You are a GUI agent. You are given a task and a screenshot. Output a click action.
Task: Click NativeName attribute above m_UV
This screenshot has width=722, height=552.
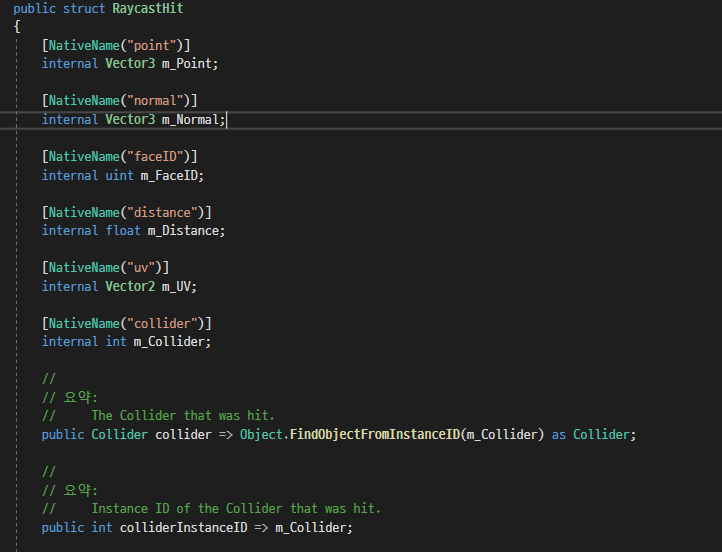(x=84, y=267)
